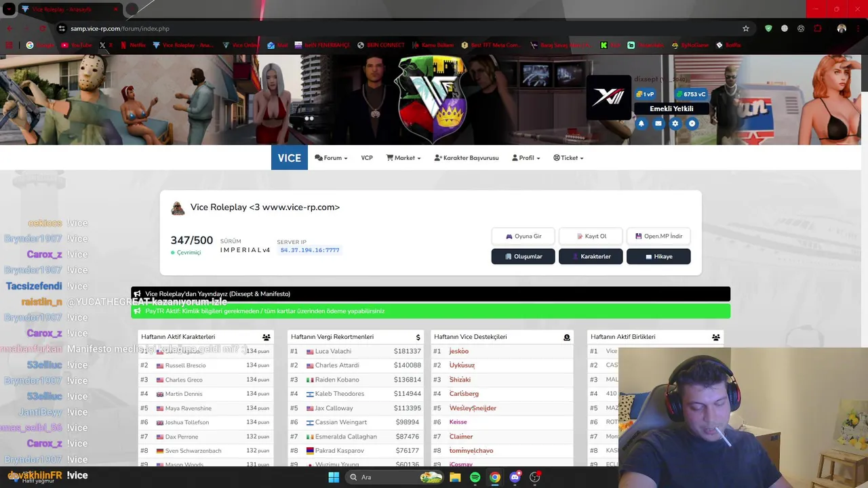
Task: Bookmark this page with the star icon
Action: pos(746,28)
